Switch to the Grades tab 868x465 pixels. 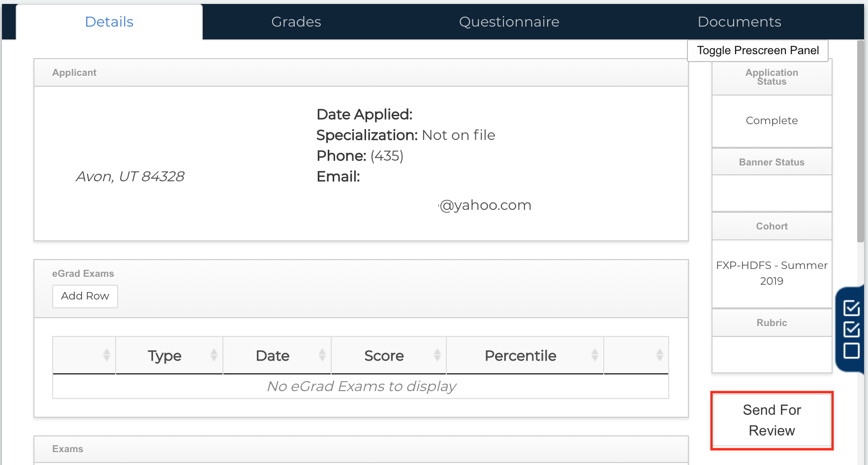point(296,22)
